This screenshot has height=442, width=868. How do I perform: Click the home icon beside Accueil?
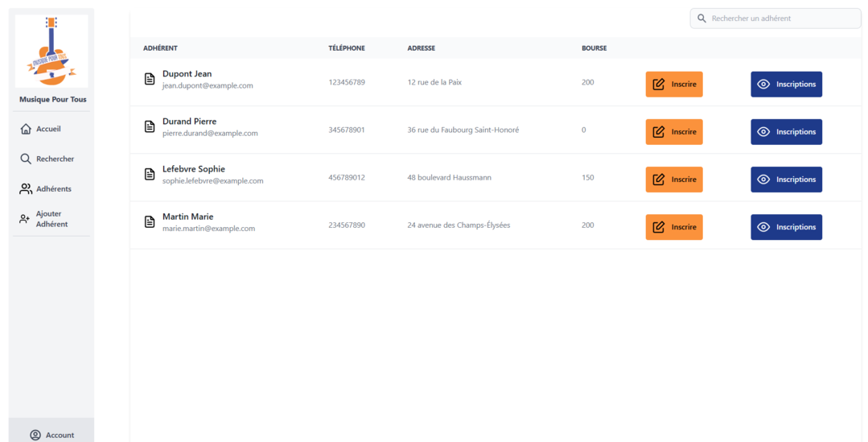pos(26,129)
